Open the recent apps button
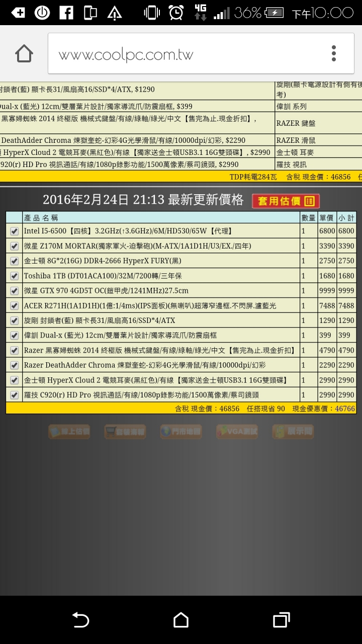 (x=282, y=620)
